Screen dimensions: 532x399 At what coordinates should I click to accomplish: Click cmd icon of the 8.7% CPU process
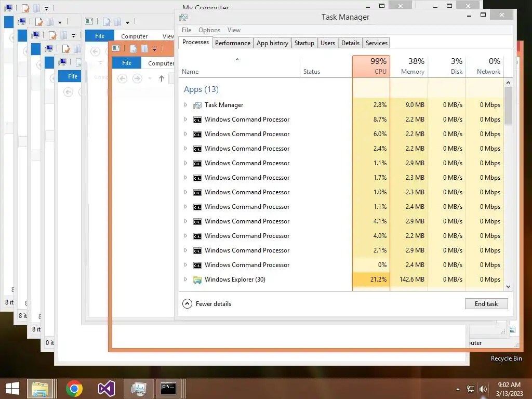(197, 120)
